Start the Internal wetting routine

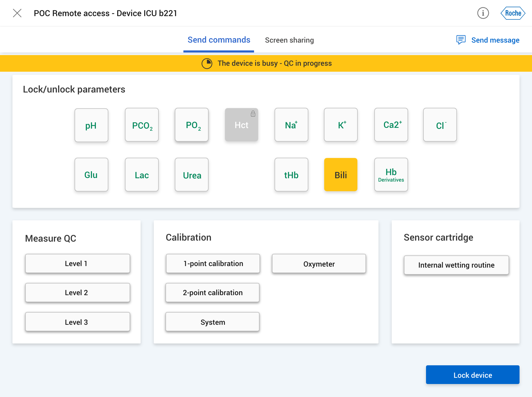point(456,265)
